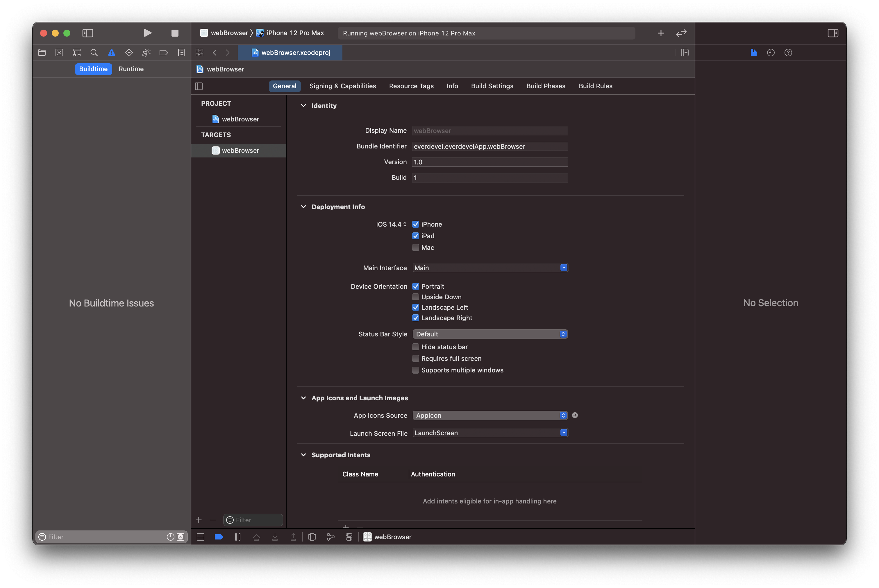Screen dimensions: 879x588
Task: Toggle the navigator sidebar icon
Action: (x=87, y=33)
